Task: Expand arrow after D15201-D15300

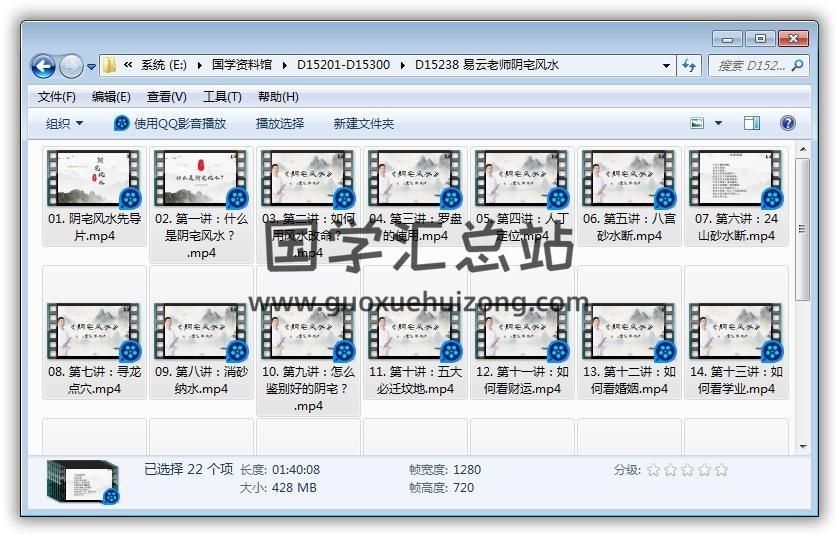Action: [x=402, y=65]
